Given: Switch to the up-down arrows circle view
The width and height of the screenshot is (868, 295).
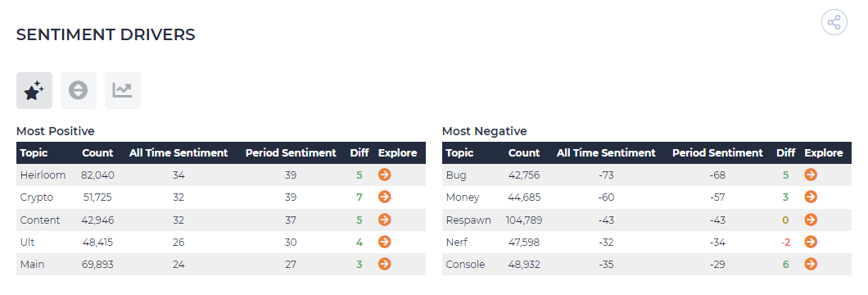Looking at the screenshot, I should pos(78,90).
